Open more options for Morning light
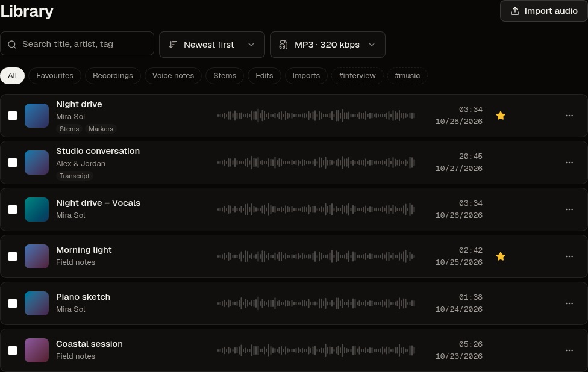The width and height of the screenshot is (588, 372). [x=569, y=256]
